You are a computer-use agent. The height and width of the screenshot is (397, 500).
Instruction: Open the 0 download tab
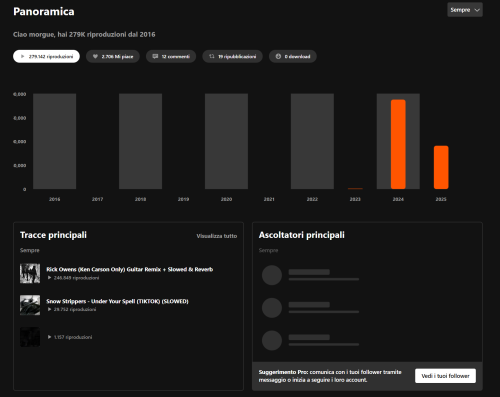(293, 56)
